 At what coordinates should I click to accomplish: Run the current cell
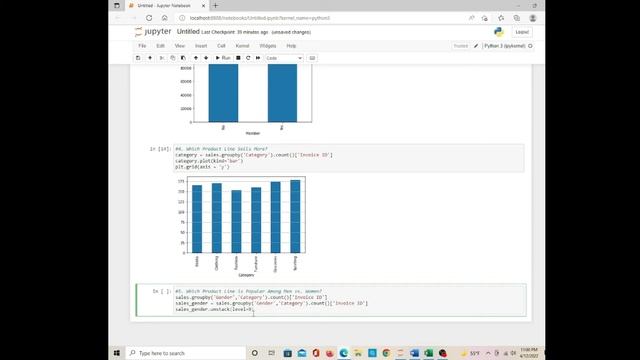pos(223,58)
